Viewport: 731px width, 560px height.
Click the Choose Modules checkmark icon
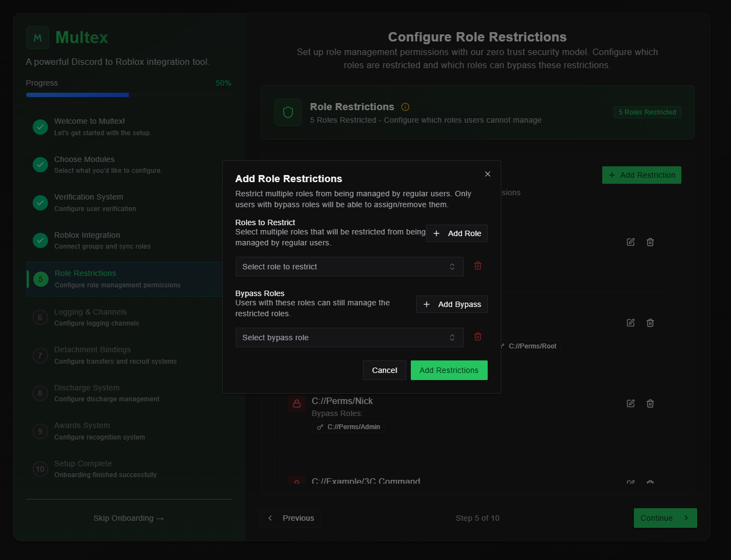pos(40,165)
